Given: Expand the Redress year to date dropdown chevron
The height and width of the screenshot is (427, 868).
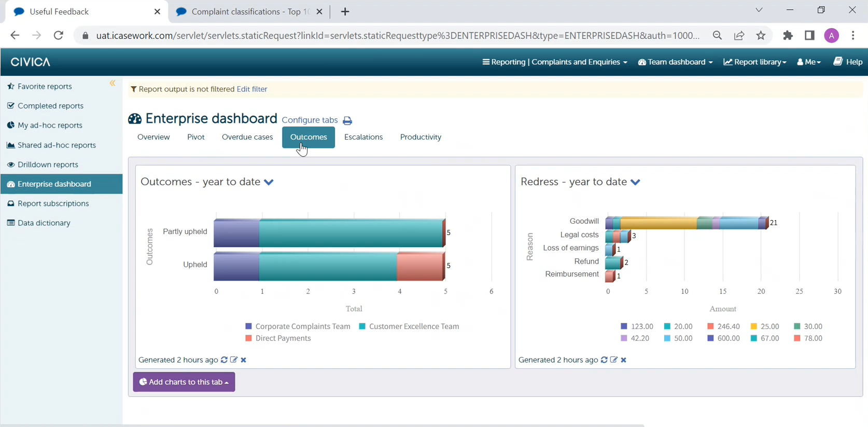Looking at the screenshot, I should (x=635, y=182).
